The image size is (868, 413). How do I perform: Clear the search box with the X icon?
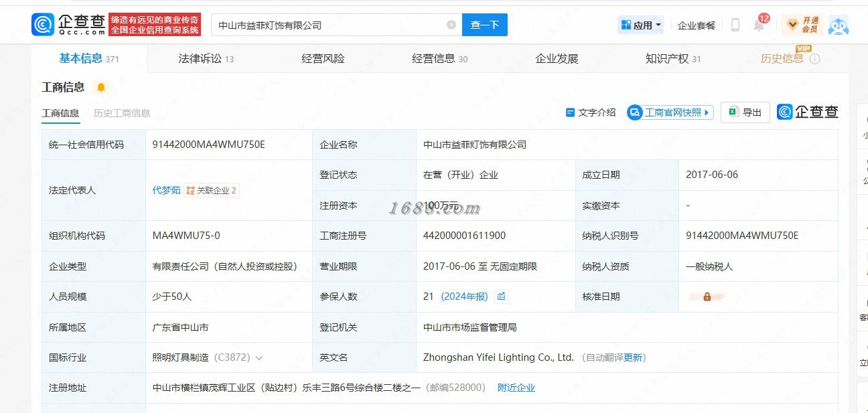(x=451, y=25)
